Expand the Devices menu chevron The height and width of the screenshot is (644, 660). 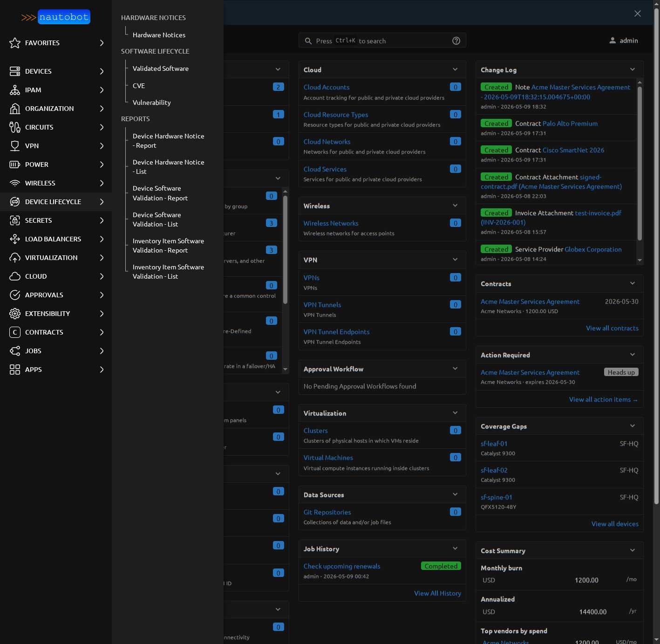pos(102,71)
